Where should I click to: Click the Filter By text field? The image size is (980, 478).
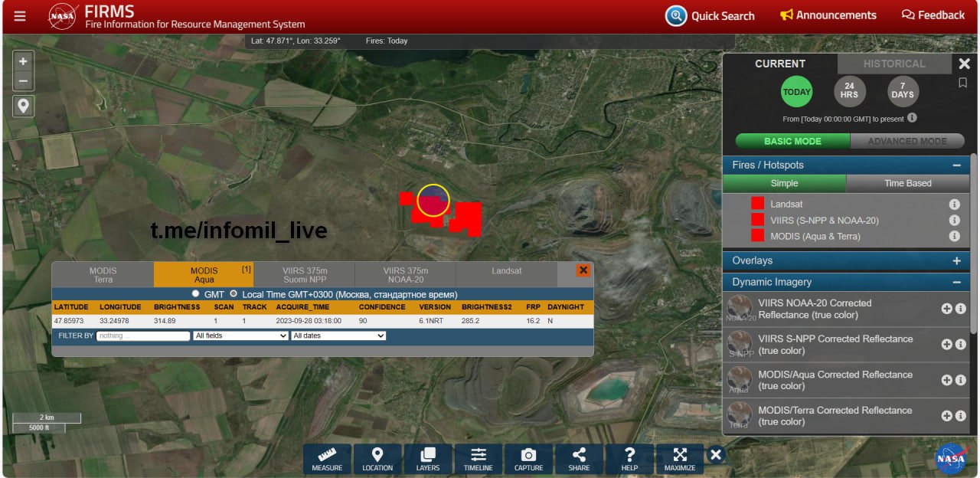click(x=143, y=336)
